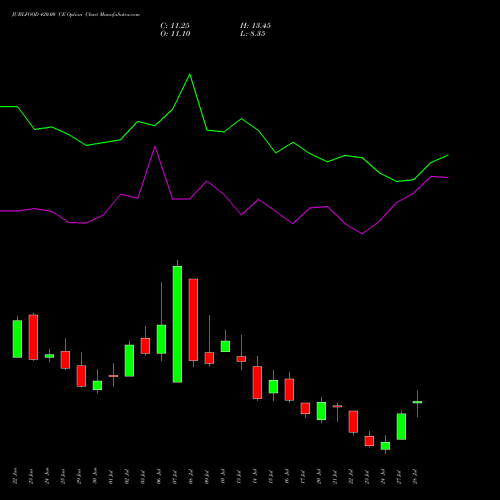This screenshot has width=500, height=500.
Task: Click the low price 'L: 8.35'
Action: [253, 34]
